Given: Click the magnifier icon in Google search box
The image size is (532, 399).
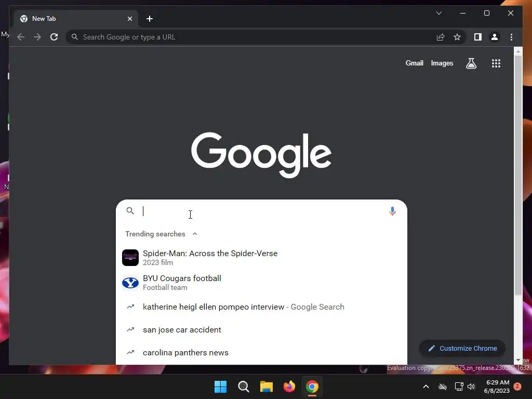Looking at the screenshot, I should coord(130,211).
